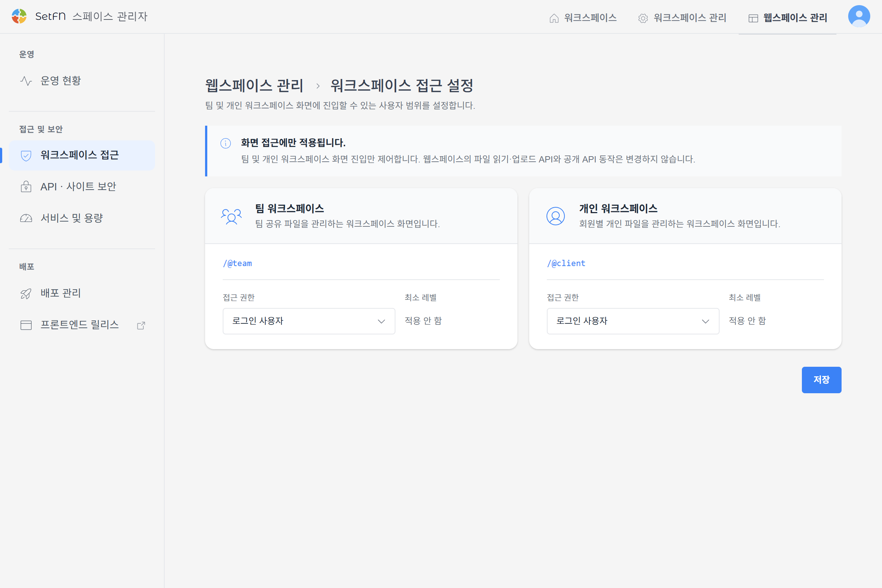The width and height of the screenshot is (882, 588).
Task: Click the 개인 워크스페이스 card heading
Action: tap(619, 208)
